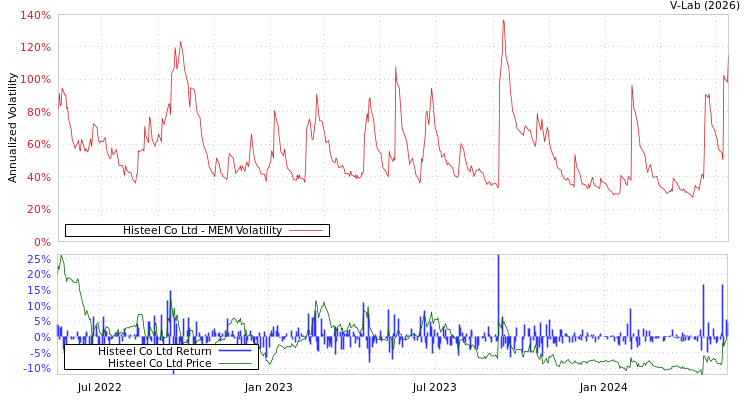Click the -5% label on the return axis
The height and width of the screenshot is (400, 750).
tap(38, 353)
